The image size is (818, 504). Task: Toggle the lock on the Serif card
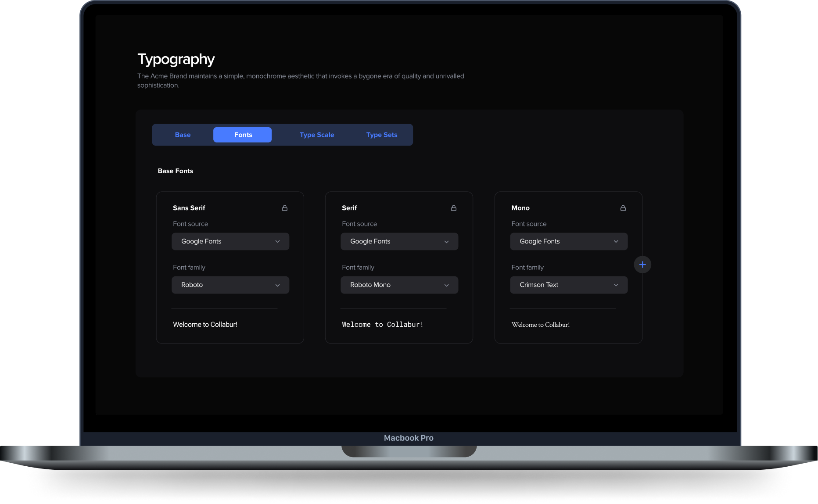pos(453,208)
